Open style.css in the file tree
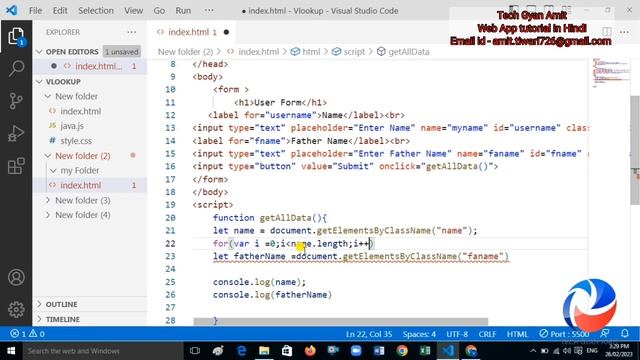Image resolution: width=640 pixels, height=360 pixels. [x=90, y=141]
